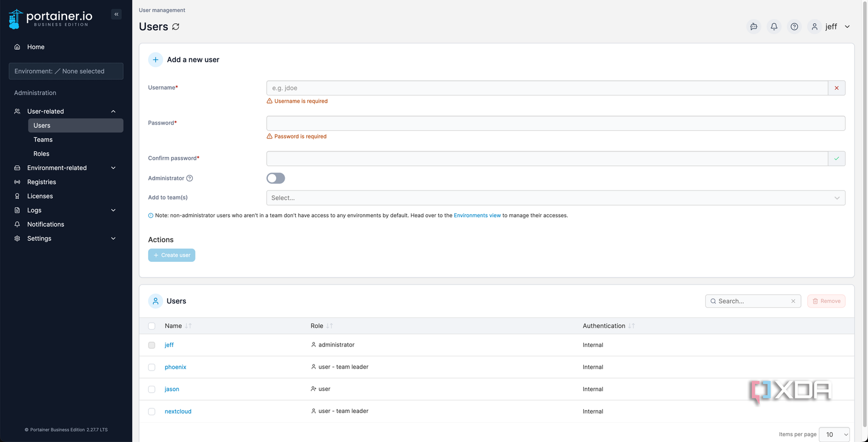Open the Items per page dropdown

pos(836,434)
